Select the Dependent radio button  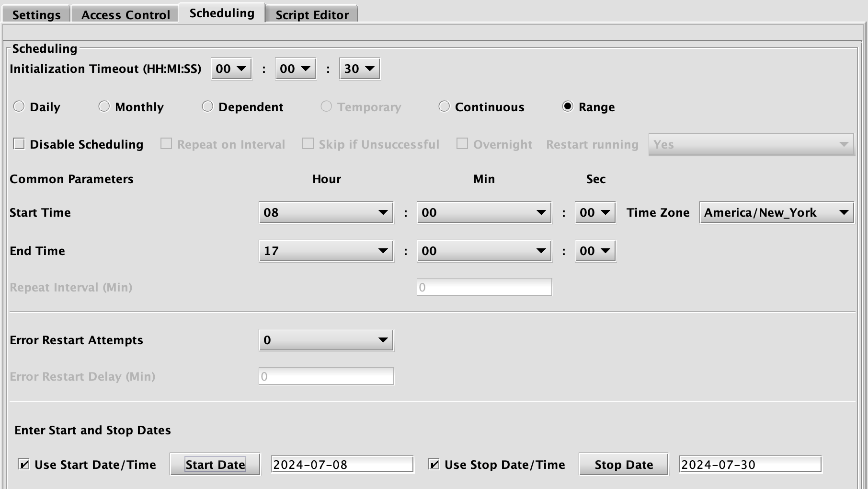(207, 106)
